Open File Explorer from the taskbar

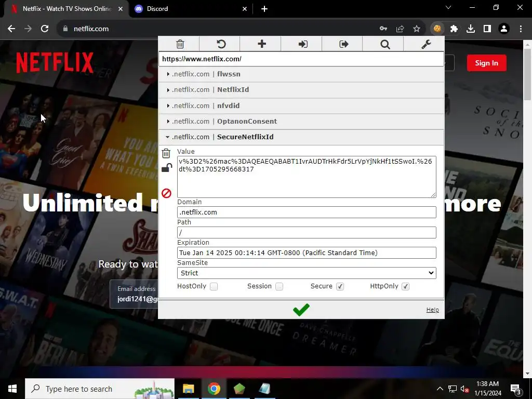[x=188, y=389]
